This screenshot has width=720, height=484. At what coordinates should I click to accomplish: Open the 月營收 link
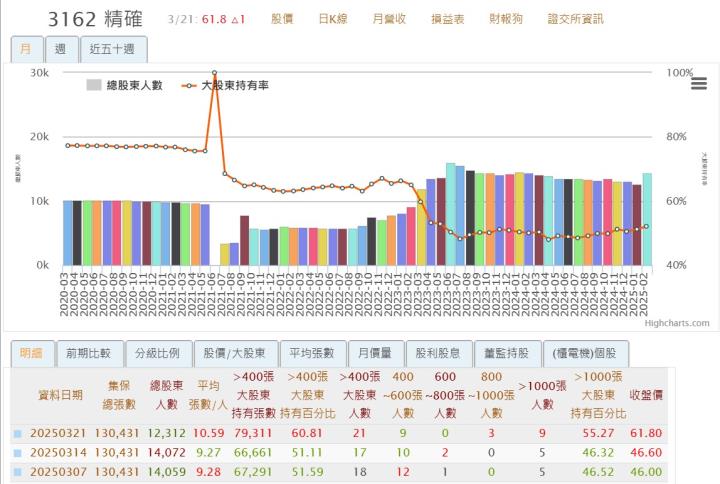pos(389,19)
